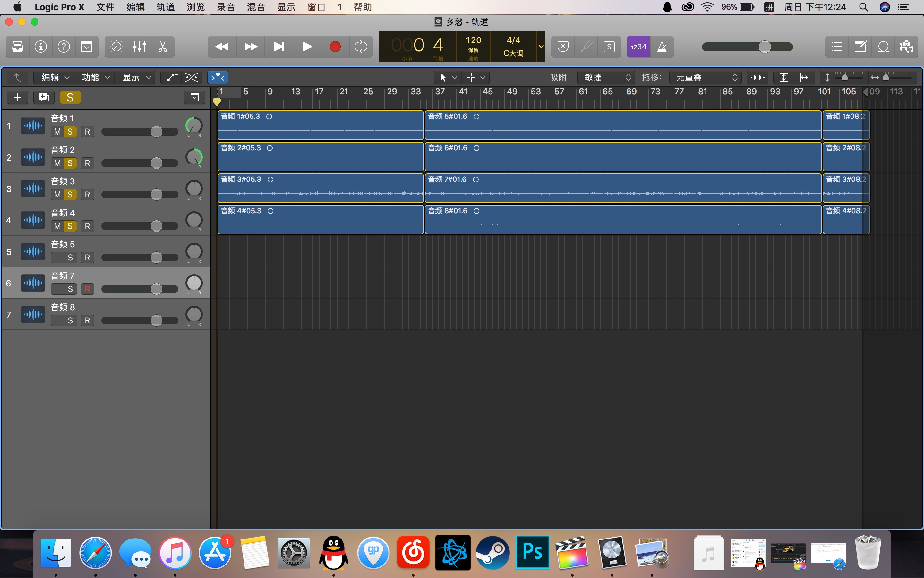Image resolution: width=924 pixels, height=578 pixels.
Task: Toggle Flex view in the tracks menu bar
Action: (x=191, y=77)
